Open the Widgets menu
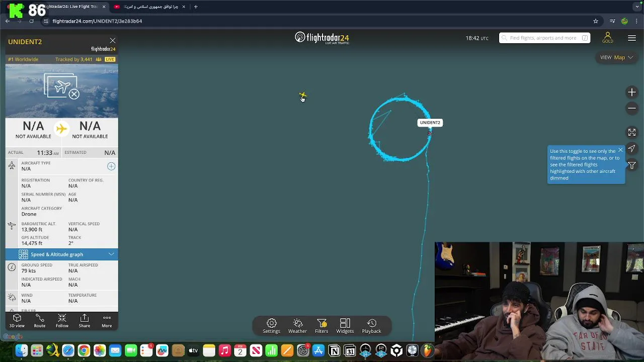Screen dimensions: 644x362 [345, 326]
